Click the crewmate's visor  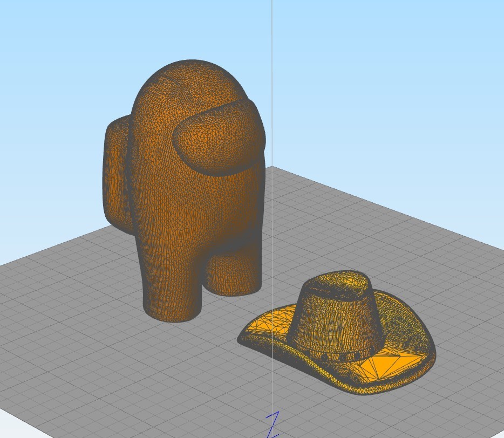(x=219, y=138)
